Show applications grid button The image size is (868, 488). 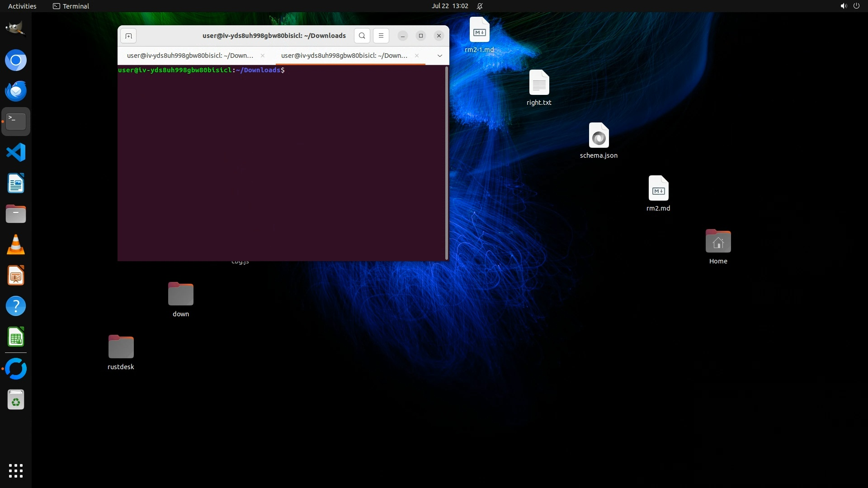pos(15,470)
